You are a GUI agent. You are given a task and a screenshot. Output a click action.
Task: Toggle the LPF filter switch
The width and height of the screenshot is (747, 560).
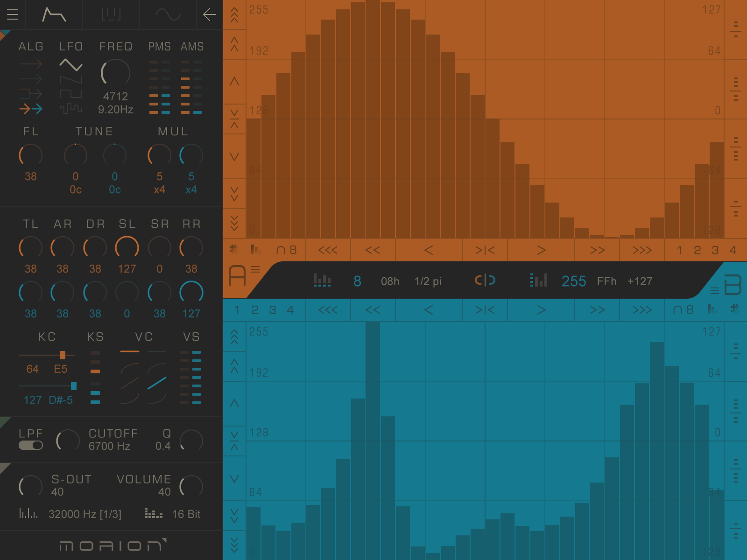coord(31,445)
